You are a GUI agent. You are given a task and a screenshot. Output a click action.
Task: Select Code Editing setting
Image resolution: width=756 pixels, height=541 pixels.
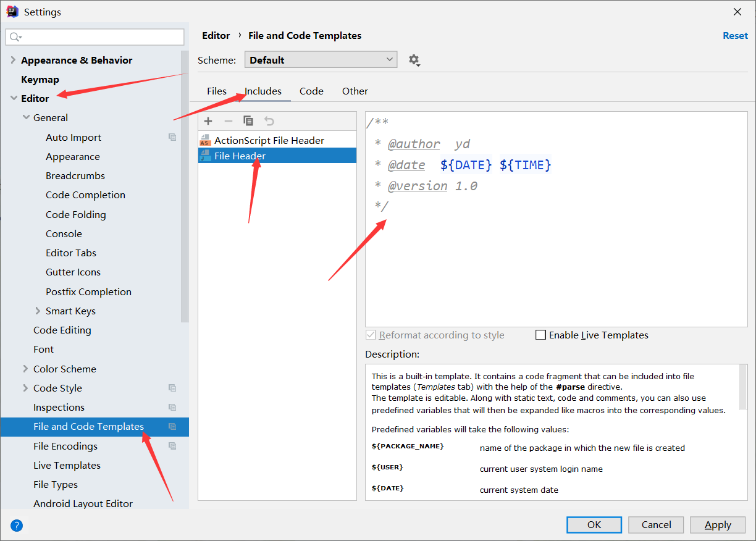point(62,330)
